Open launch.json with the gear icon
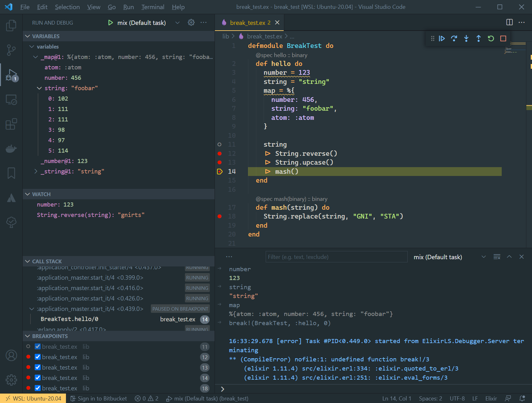This screenshot has width=532, height=403. [191, 22]
